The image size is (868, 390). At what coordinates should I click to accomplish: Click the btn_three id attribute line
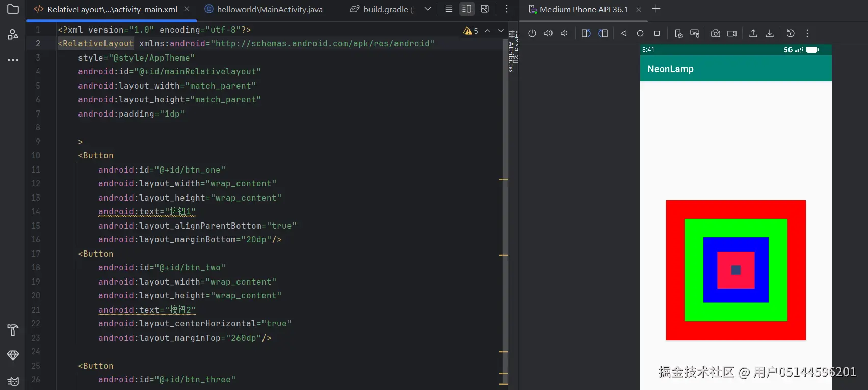click(x=167, y=379)
